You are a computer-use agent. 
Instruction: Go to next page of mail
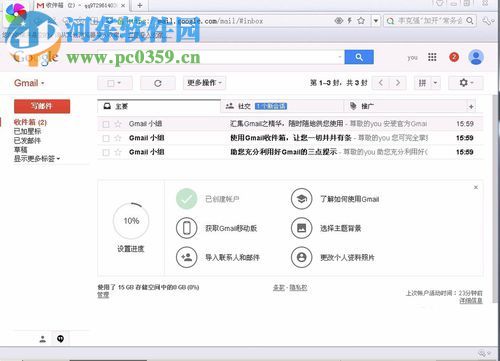[x=398, y=83]
